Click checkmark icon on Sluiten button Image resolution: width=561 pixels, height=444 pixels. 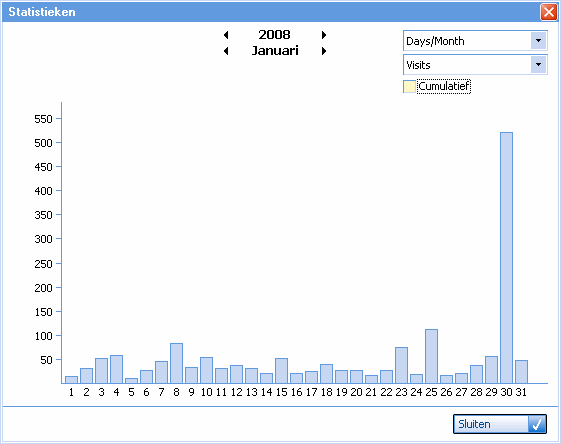point(537,424)
